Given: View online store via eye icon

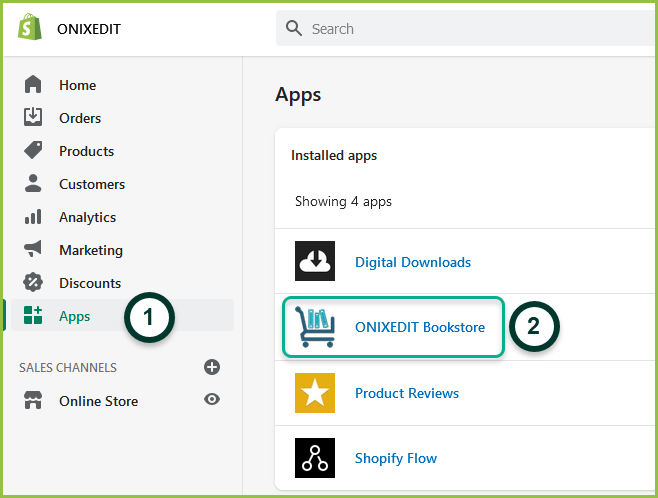Looking at the screenshot, I should pyautogui.click(x=212, y=399).
